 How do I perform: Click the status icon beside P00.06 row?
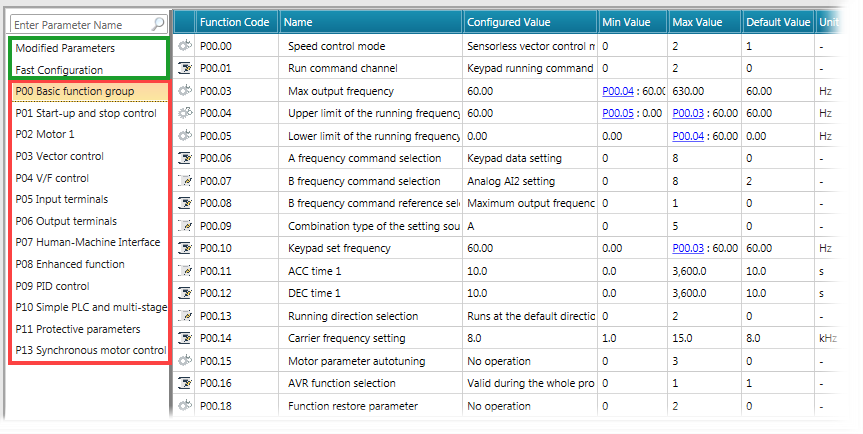(x=185, y=158)
